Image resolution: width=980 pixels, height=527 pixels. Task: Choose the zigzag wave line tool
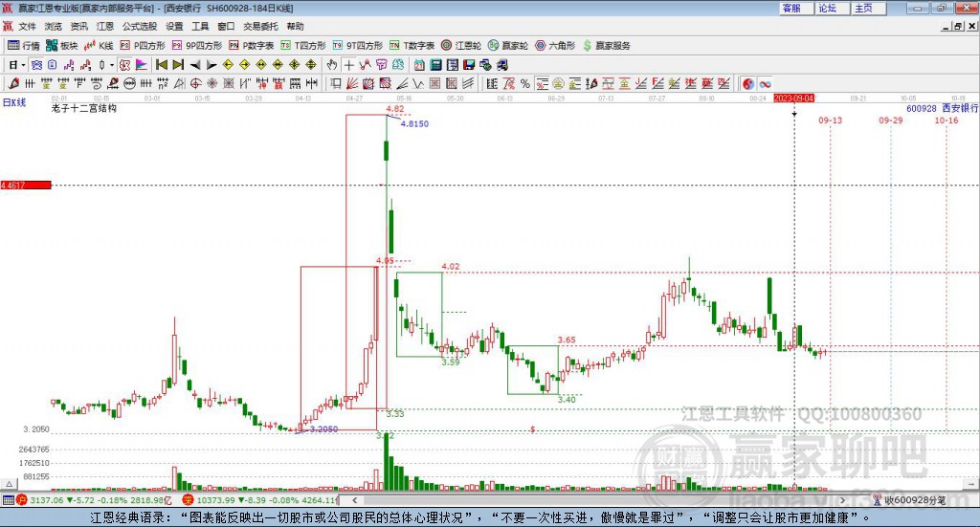tap(418, 83)
